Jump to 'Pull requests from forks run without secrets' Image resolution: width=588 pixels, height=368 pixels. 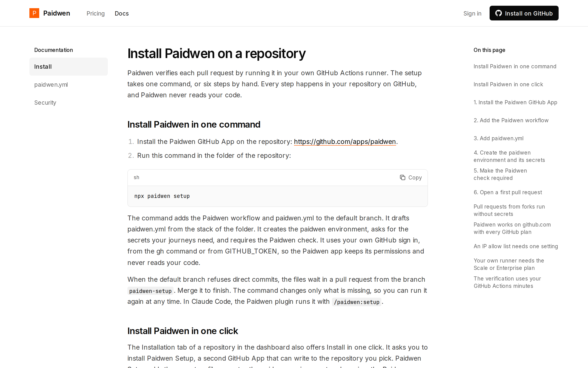click(x=509, y=210)
